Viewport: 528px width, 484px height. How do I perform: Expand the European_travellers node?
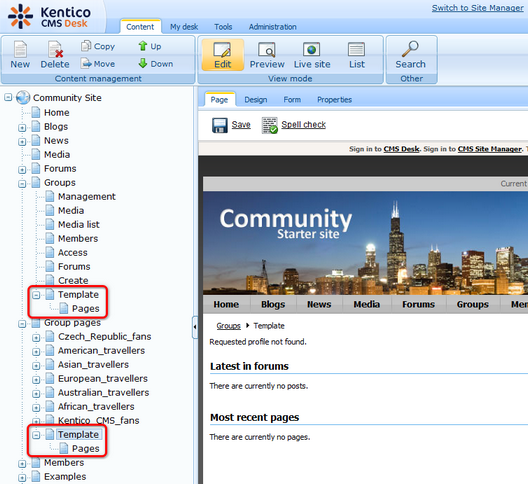pyautogui.click(x=36, y=380)
